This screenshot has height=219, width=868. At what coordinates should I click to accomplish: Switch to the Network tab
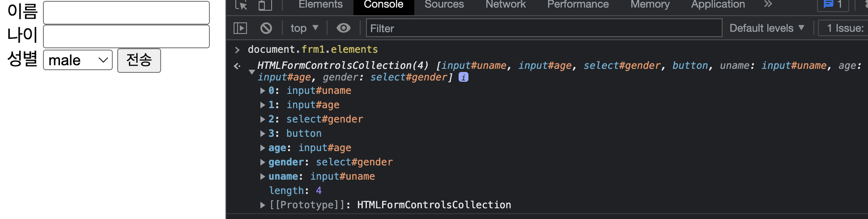click(x=506, y=4)
